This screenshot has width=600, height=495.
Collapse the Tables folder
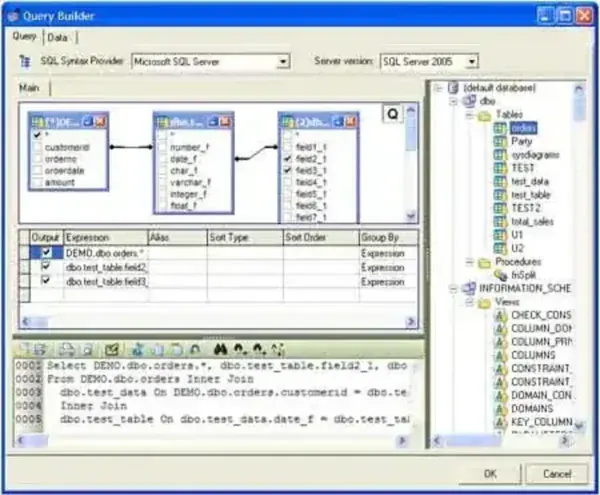469,115
